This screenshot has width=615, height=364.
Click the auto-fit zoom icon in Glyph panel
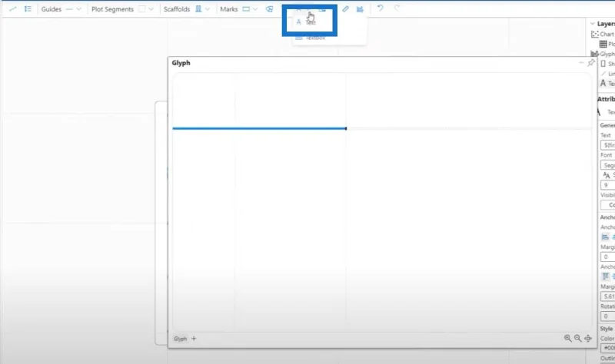pos(588,338)
